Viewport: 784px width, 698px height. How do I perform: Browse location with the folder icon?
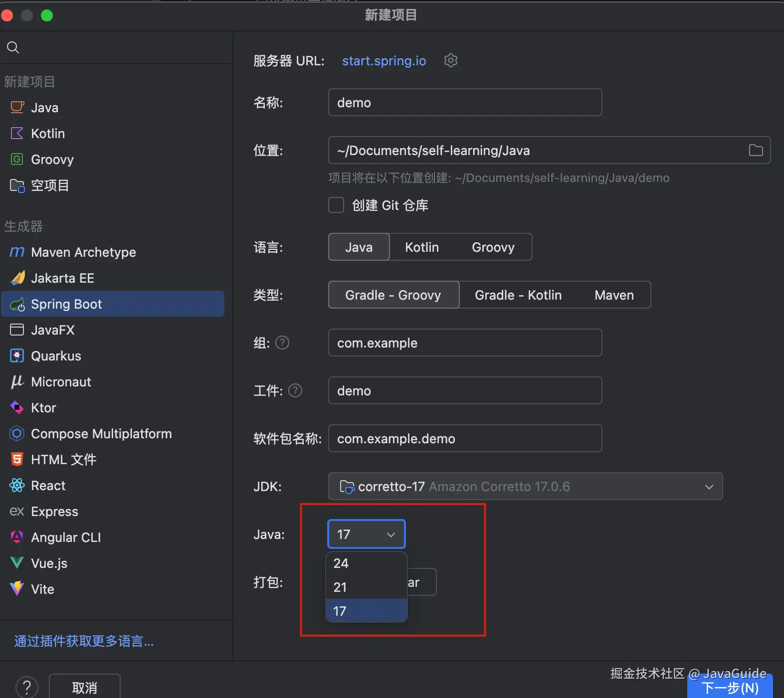[756, 150]
